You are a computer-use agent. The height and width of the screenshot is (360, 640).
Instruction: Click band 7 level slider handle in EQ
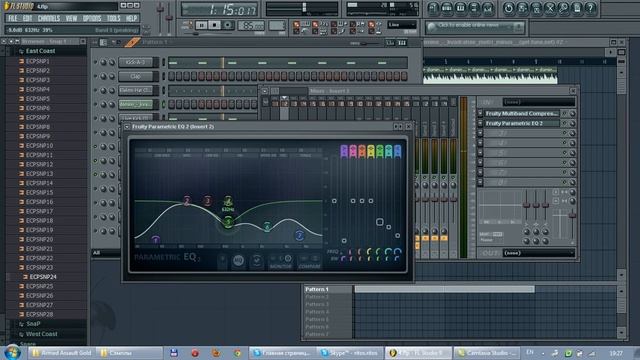point(398,236)
